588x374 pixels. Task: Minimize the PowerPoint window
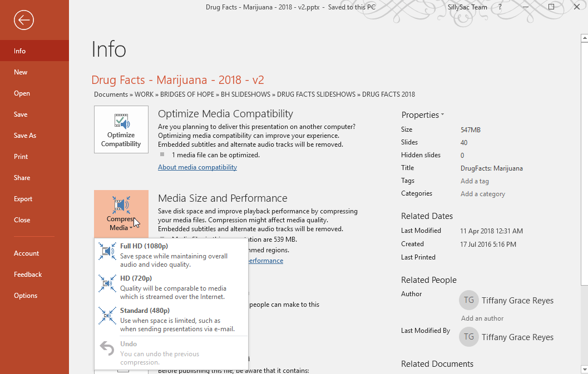526,7
